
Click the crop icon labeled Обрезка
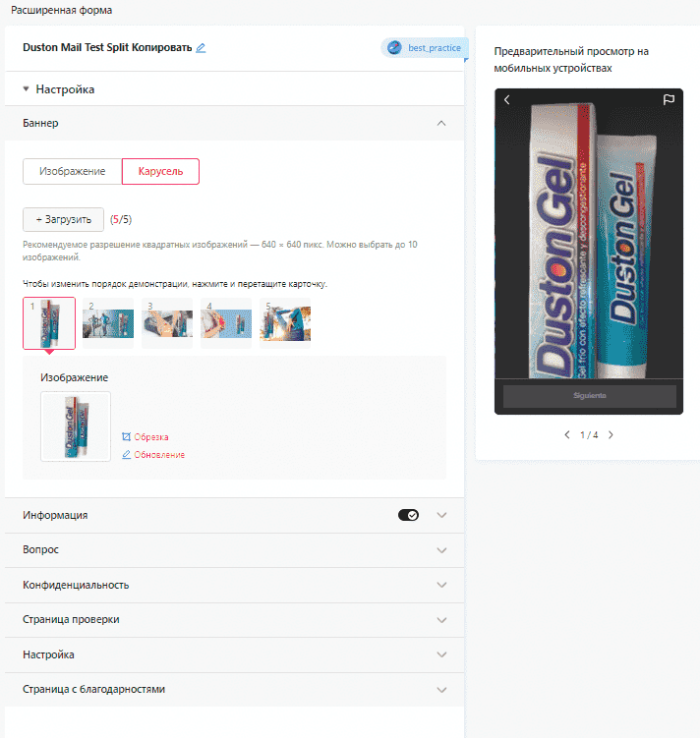pyautogui.click(x=126, y=436)
